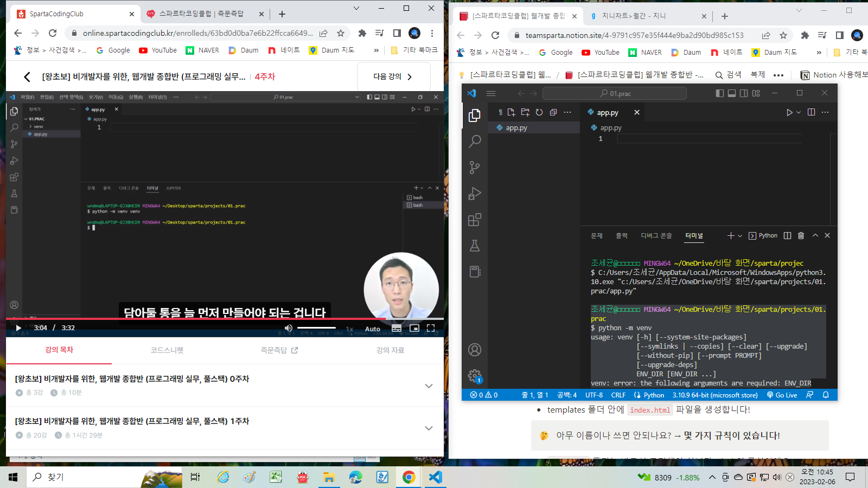Open tab search dropdown in left Chrome

pos(356,8)
